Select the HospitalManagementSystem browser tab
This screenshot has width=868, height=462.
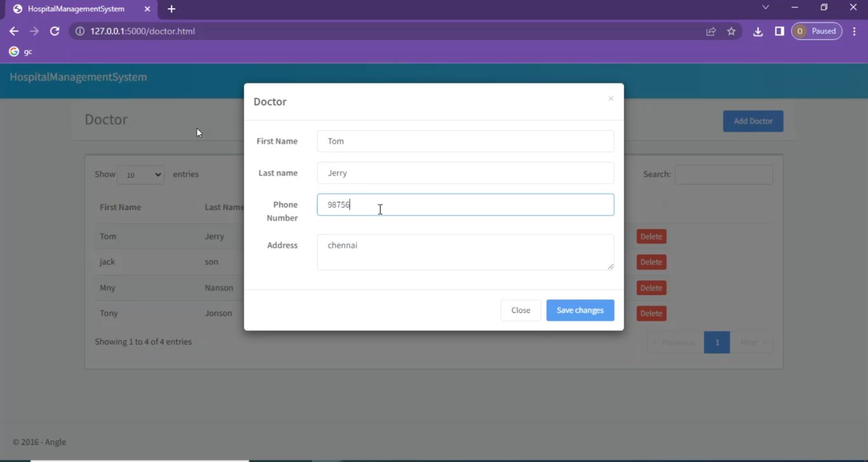[x=81, y=9]
